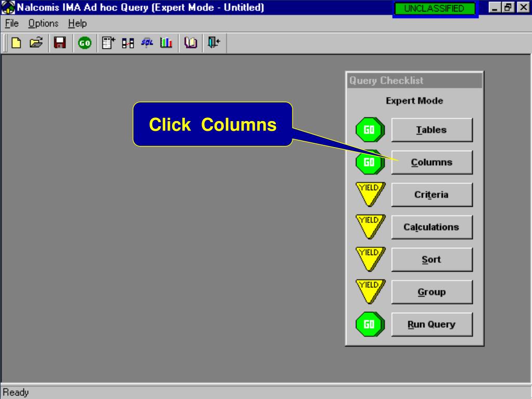Click the Ready status bar text
This screenshot has height=399, width=532.
point(16,393)
